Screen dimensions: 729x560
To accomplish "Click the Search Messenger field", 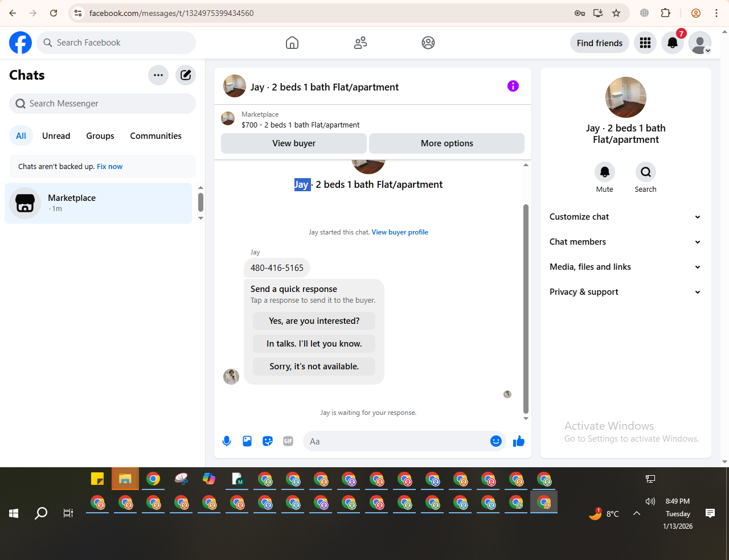I will 103,104.
